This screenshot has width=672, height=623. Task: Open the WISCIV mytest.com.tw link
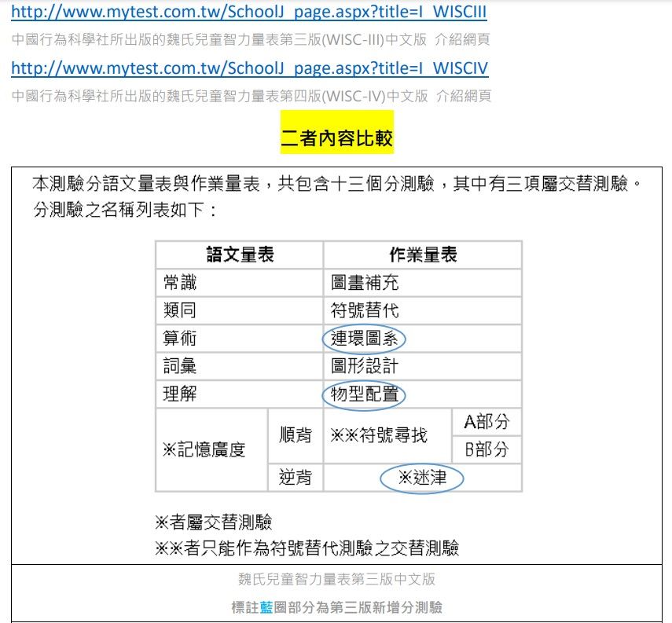pos(249,68)
